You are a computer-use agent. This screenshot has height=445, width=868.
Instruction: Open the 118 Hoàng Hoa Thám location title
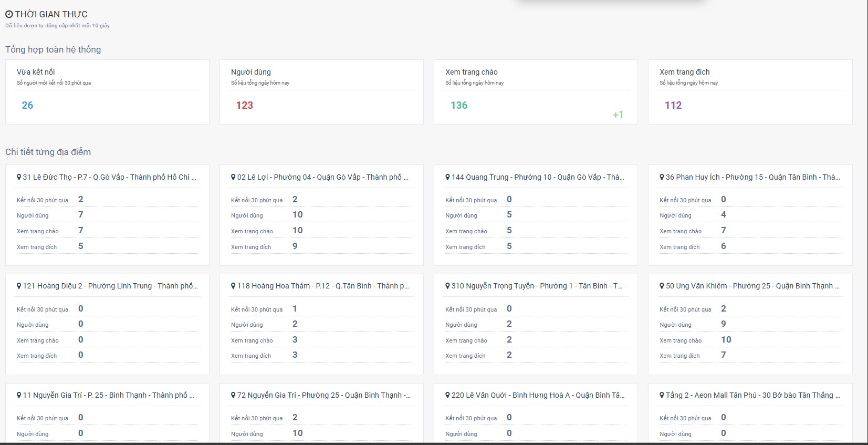point(323,286)
